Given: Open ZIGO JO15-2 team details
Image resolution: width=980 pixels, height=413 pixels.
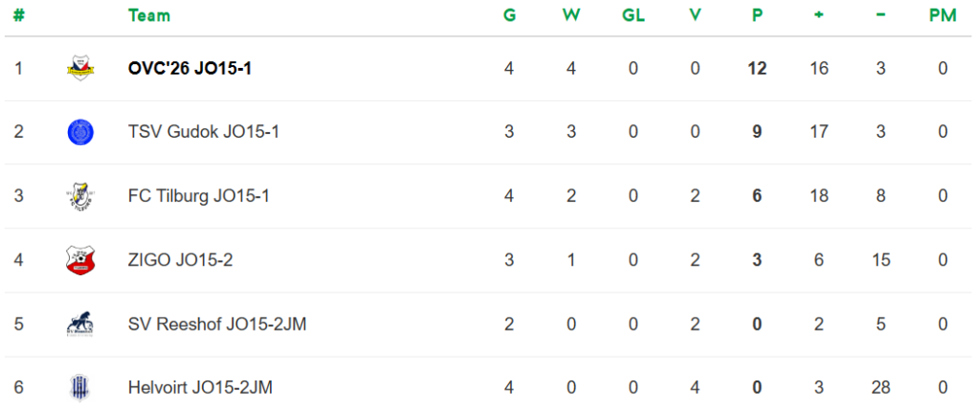Looking at the screenshot, I should (x=179, y=260).
